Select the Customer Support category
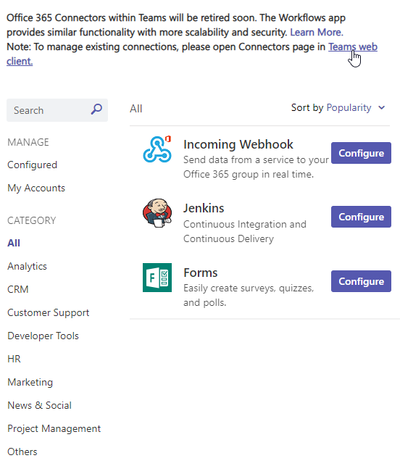 click(x=48, y=313)
